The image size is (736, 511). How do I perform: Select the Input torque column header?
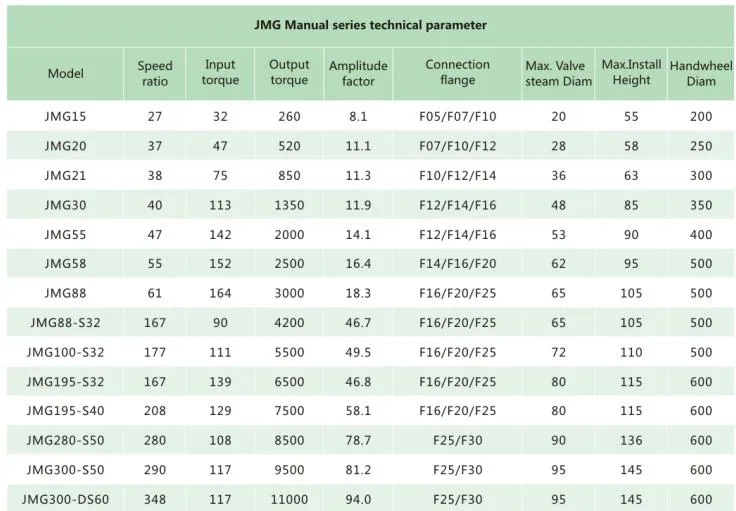pyautogui.click(x=220, y=73)
